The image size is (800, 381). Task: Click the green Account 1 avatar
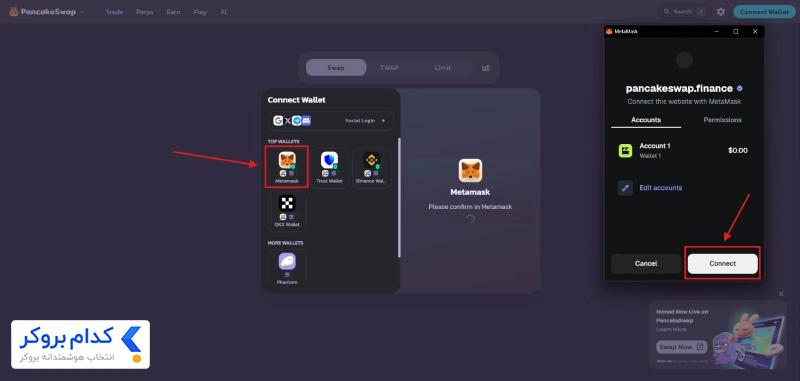click(625, 150)
